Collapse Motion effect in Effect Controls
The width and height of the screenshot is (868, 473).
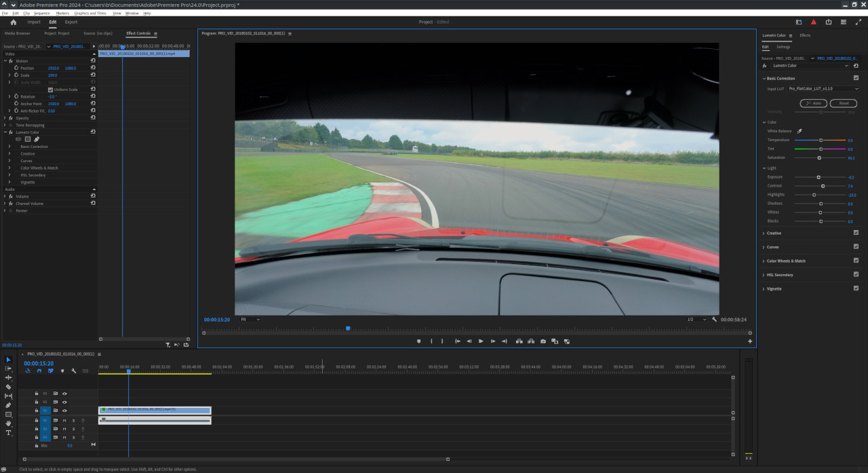click(x=5, y=61)
